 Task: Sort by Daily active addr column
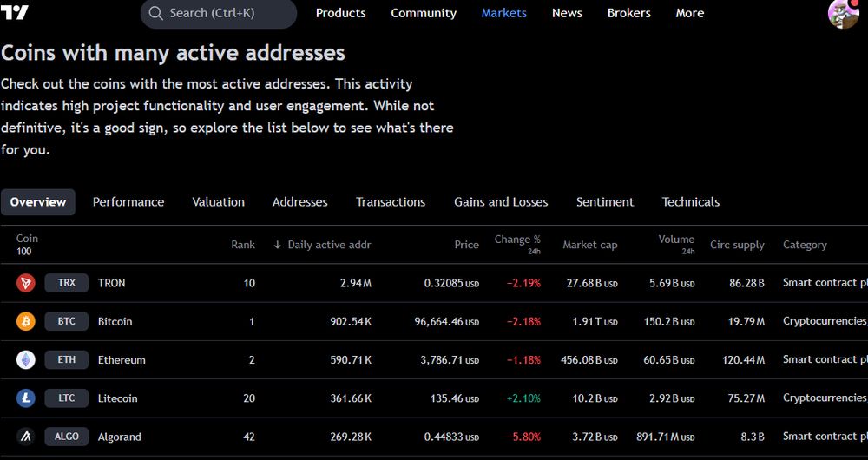[329, 245]
